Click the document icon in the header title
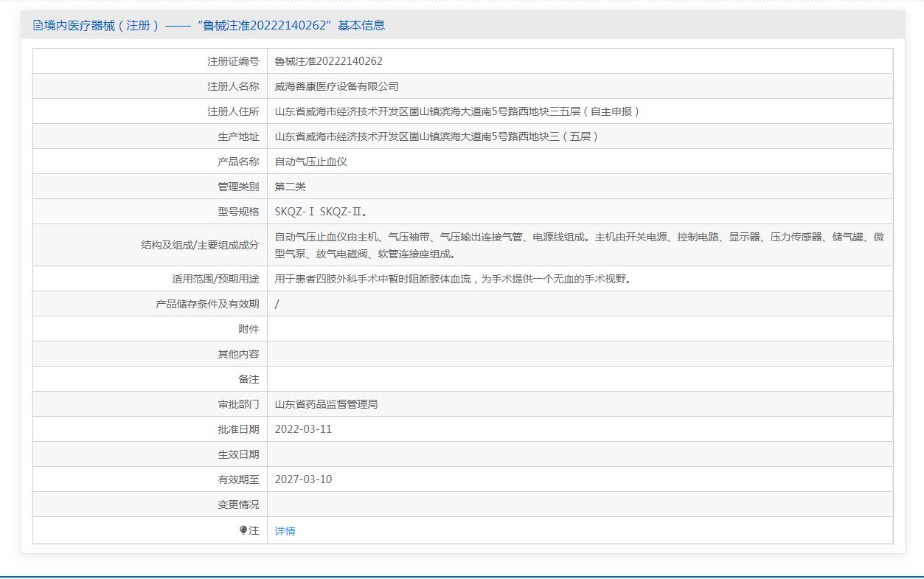This screenshot has height=579, width=924. (38, 25)
